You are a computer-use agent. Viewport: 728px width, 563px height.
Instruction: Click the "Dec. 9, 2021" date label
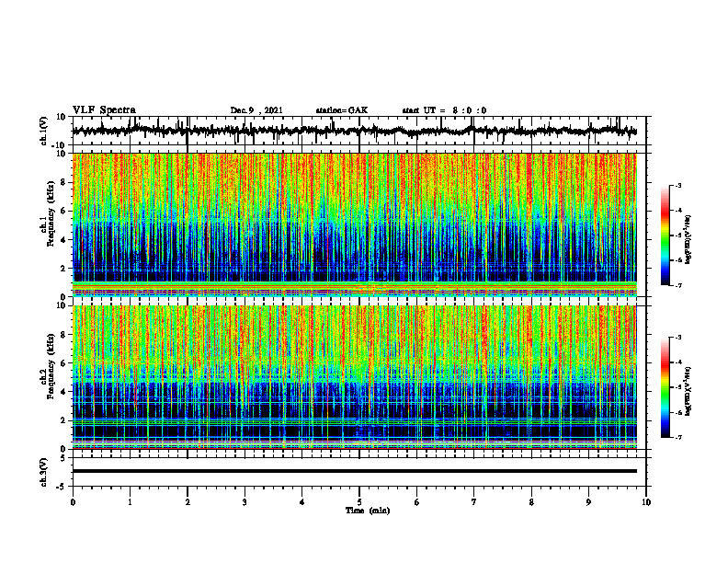coord(256,110)
